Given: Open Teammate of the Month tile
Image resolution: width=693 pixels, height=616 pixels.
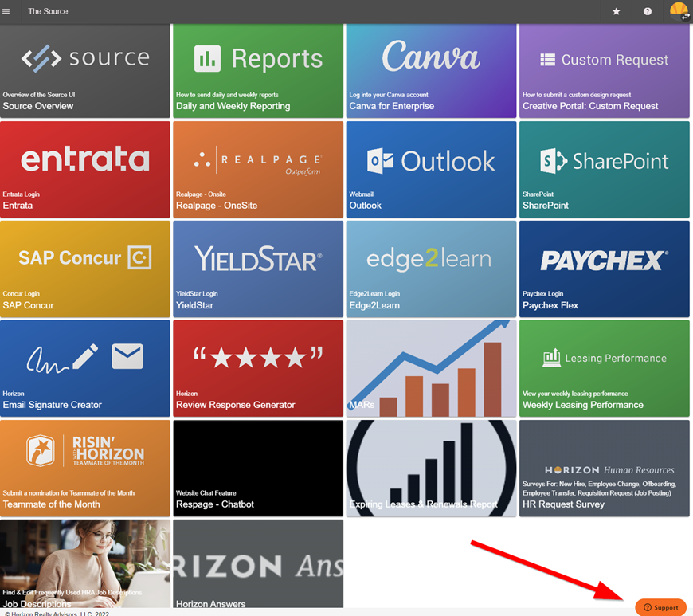Looking at the screenshot, I should (85, 469).
